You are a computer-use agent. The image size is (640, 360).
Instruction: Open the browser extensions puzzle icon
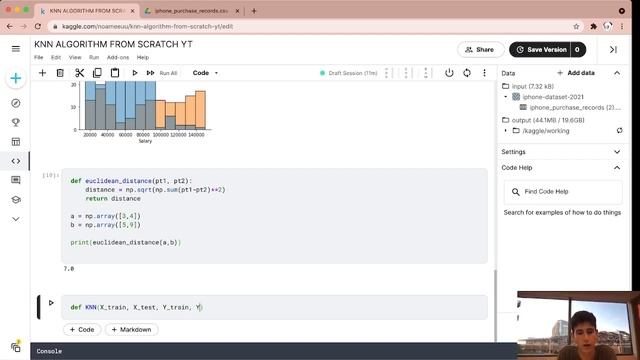(x=593, y=26)
